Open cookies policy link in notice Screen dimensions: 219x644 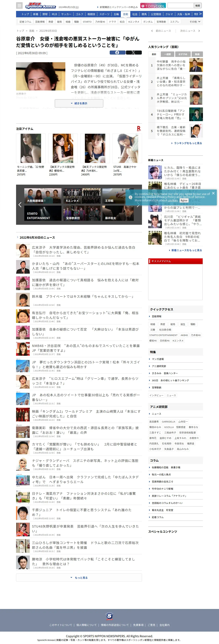173,200
